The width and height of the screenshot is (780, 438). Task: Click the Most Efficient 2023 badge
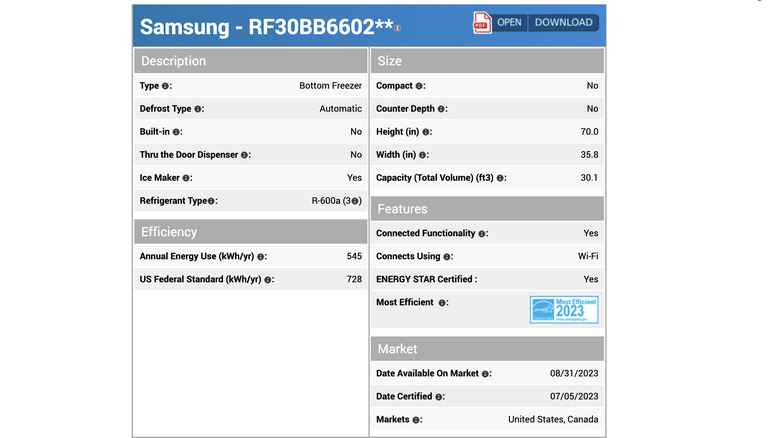coord(563,310)
